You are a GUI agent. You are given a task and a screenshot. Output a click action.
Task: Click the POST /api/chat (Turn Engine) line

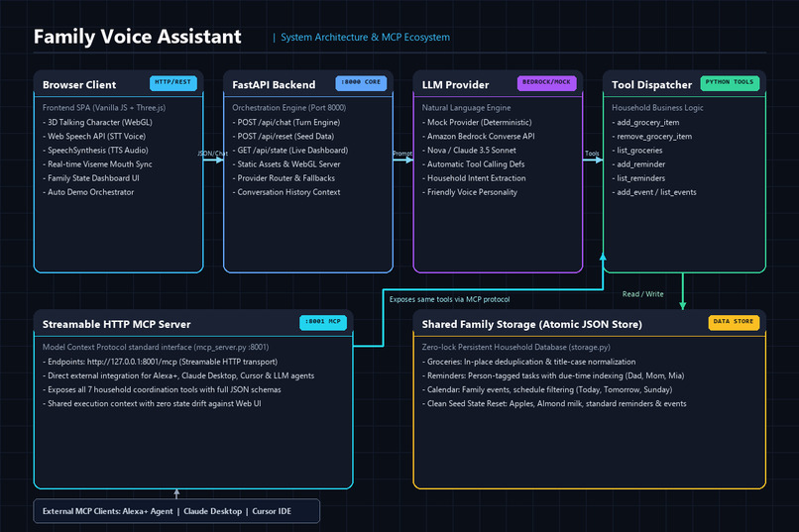click(x=286, y=122)
